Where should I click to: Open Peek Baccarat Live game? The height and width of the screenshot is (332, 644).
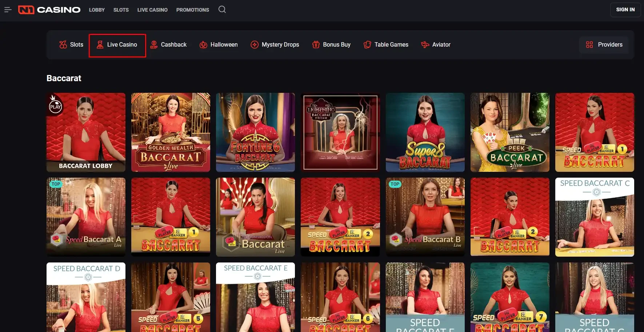tap(510, 133)
